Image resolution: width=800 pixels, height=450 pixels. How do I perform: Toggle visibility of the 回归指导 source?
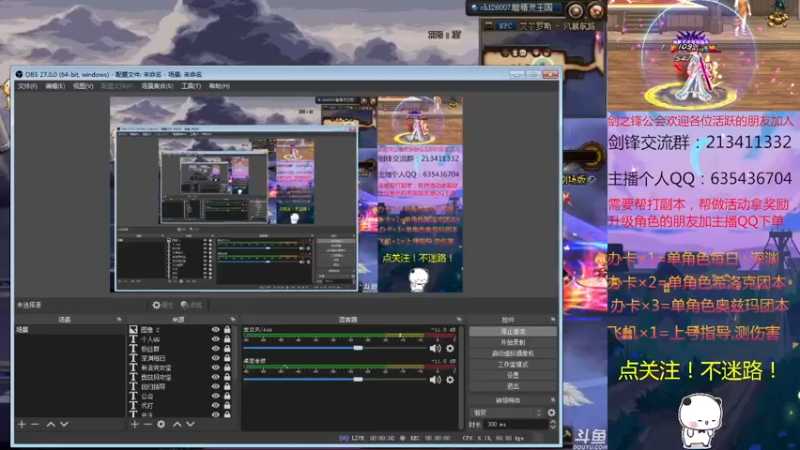point(216,387)
